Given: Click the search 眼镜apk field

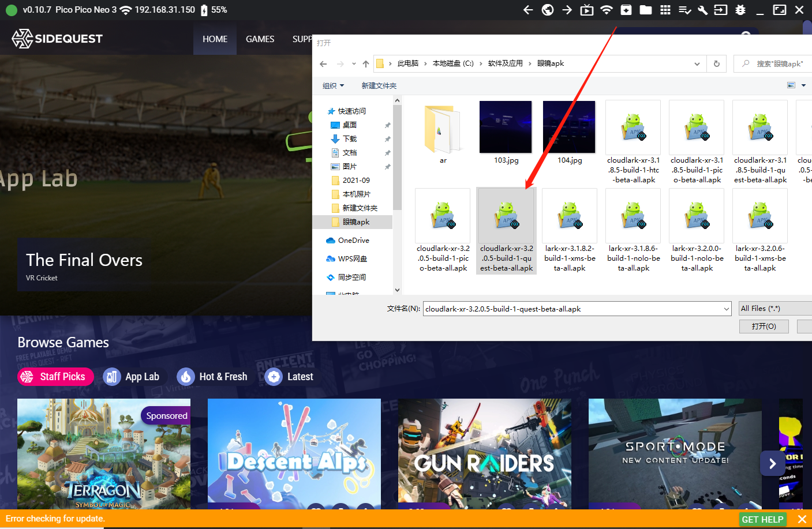Looking at the screenshot, I should [773, 64].
